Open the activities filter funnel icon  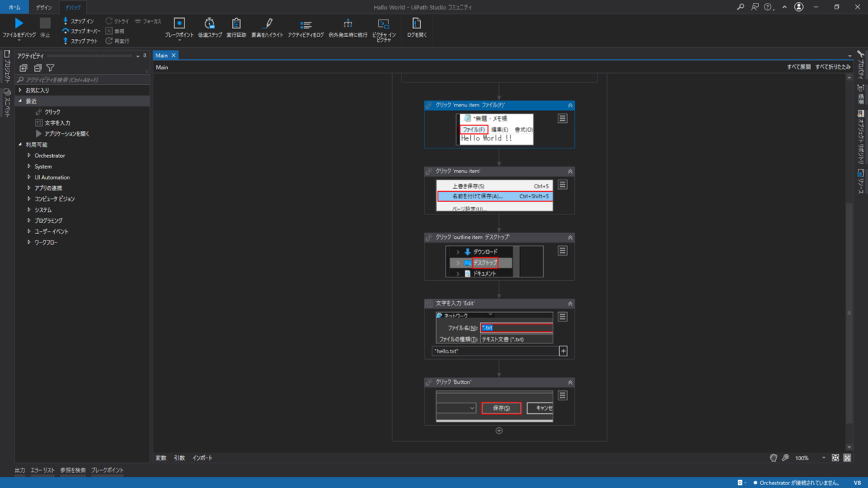tap(51, 67)
